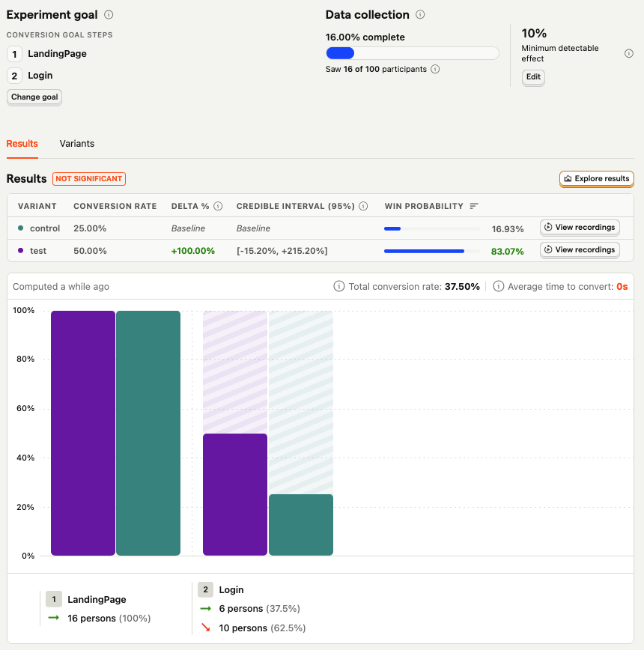Open Explore results
The image size is (644, 650).
(x=596, y=179)
